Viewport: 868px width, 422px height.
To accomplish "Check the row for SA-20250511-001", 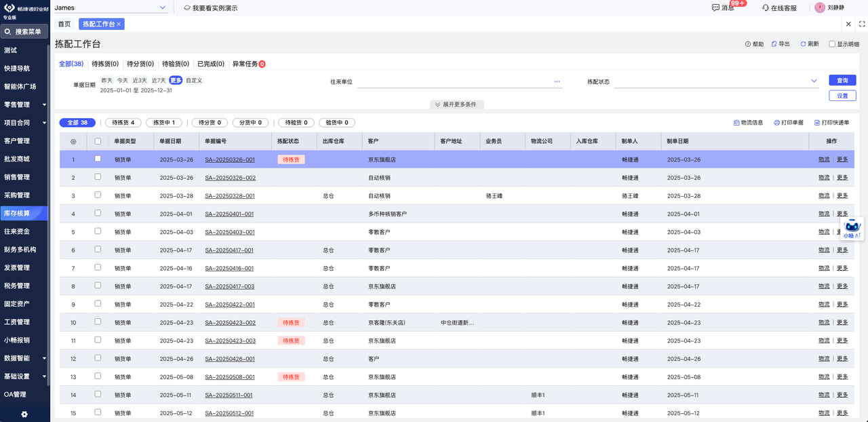I will 98,394.
